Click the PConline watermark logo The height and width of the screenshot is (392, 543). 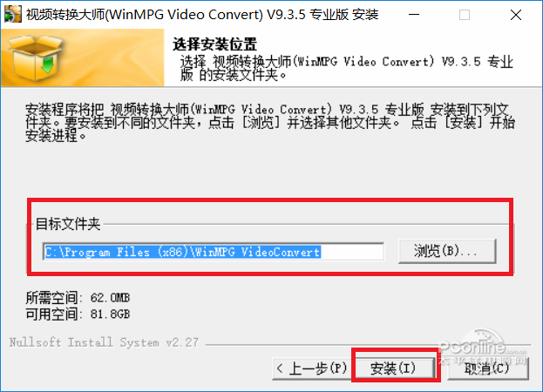[482, 348]
